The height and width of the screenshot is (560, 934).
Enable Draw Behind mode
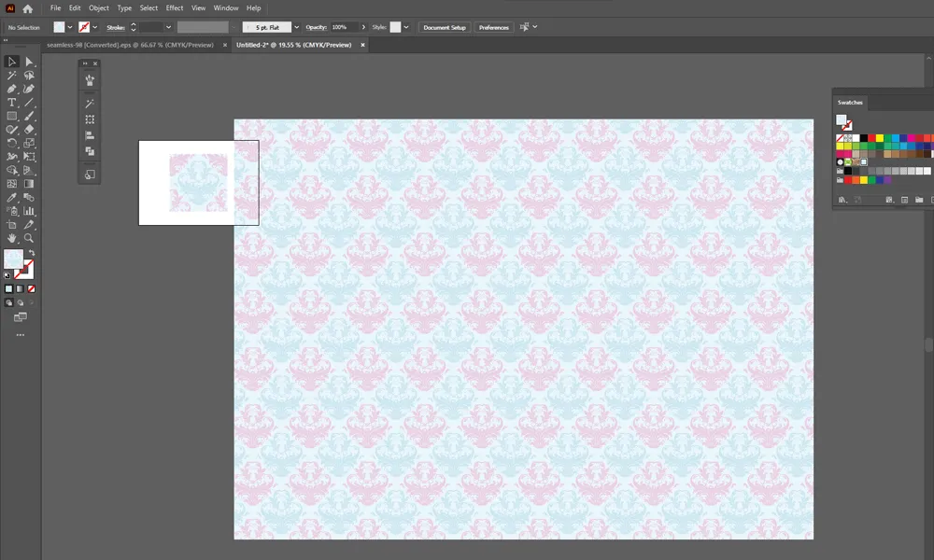[x=20, y=302]
